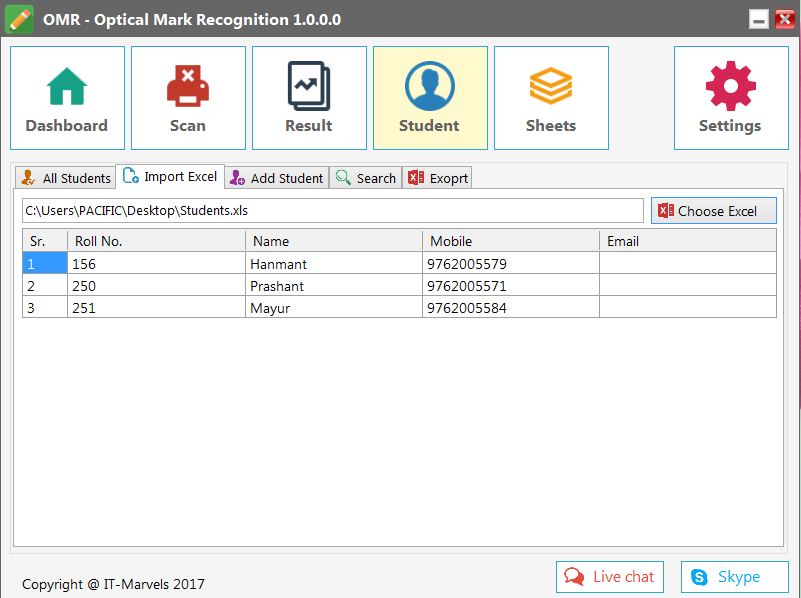Sort by the Sr. column header
This screenshot has height=598, width=801.
tap(45, 241)
